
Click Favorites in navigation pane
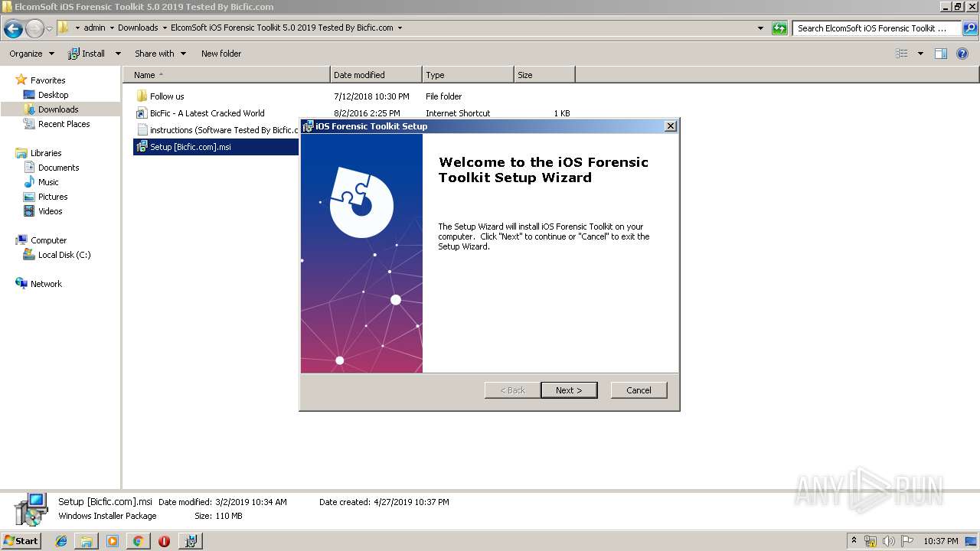click(47, 80)
